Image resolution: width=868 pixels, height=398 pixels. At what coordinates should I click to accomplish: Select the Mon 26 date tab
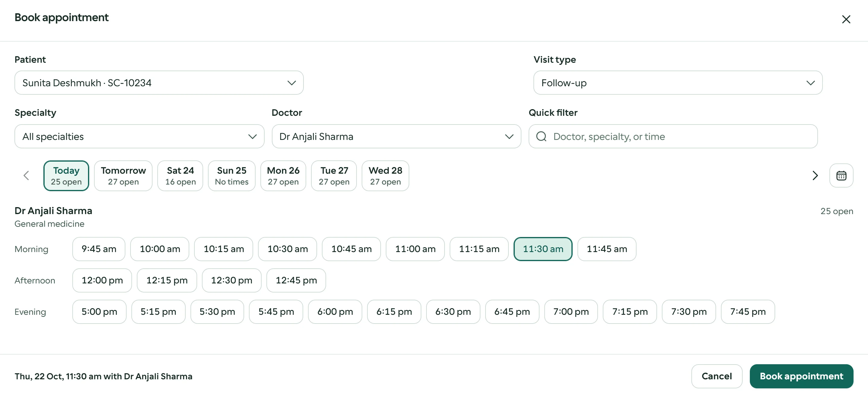[283, 175]
